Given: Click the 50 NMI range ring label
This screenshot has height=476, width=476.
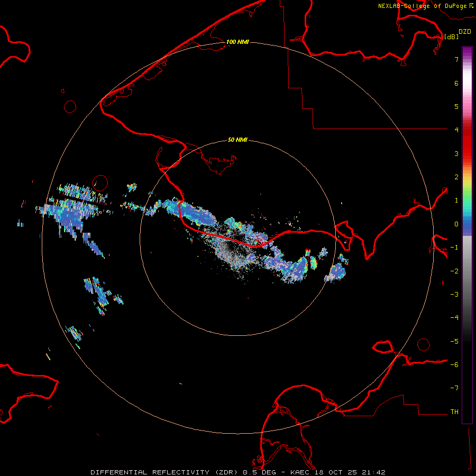Looking at the screenshot, I should [x=237, y=140].
